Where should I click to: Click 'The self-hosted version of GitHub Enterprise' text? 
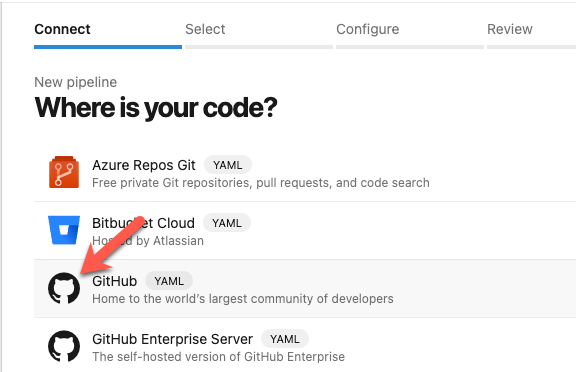(219, 357)
